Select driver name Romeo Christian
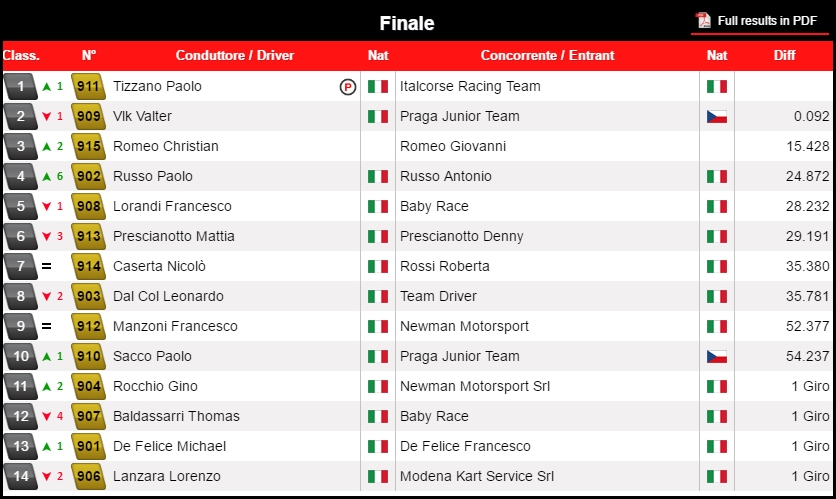This screenshot has height=499, width=836. pos(166,146)
